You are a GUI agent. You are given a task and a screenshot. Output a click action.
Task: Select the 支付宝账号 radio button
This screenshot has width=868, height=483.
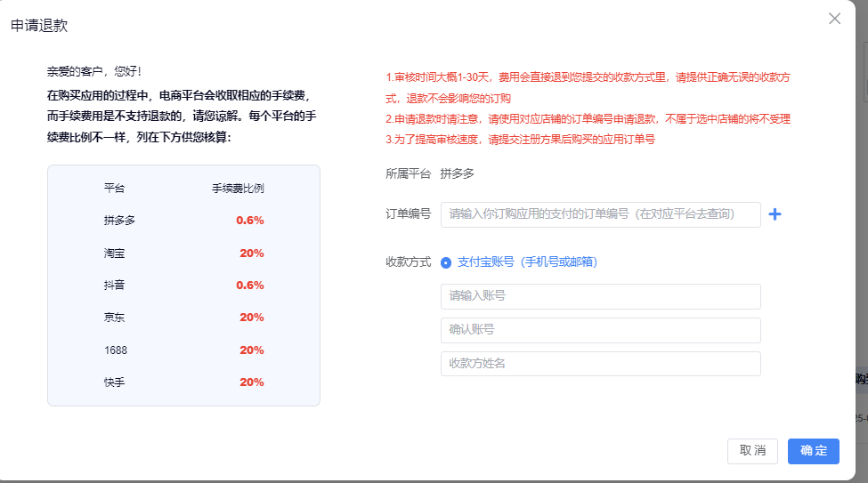[446, 262]
